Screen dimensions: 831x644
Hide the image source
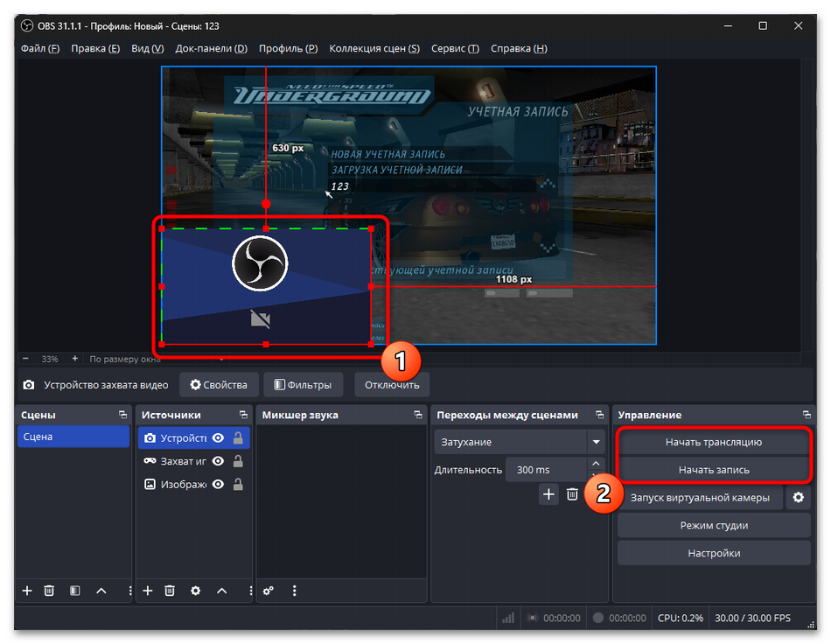tap(219, 484)
